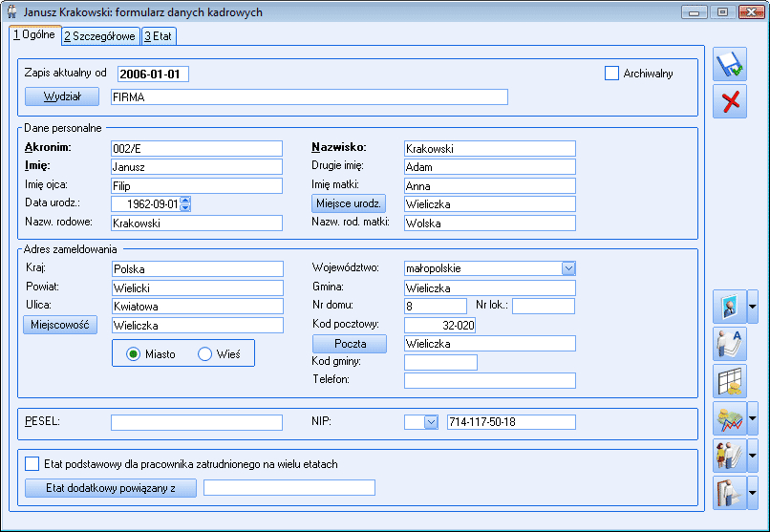Click the save floppy disk icon
The height and width of the screenshot is (532, 770).
[x=731, y=65]
